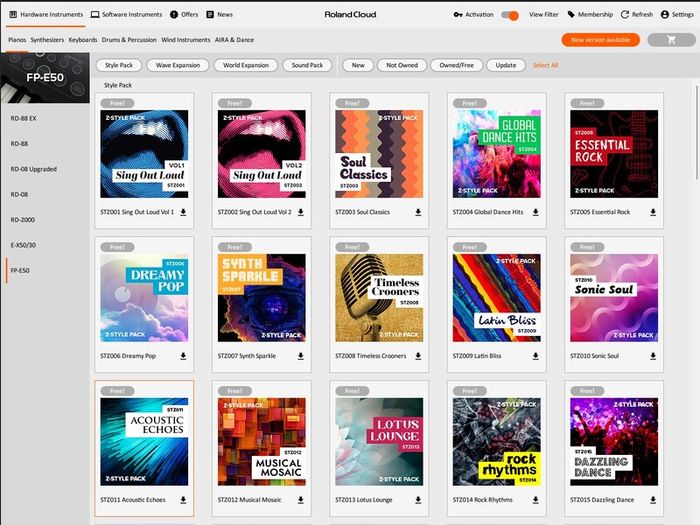Open the News section

[x=219, y=14]
